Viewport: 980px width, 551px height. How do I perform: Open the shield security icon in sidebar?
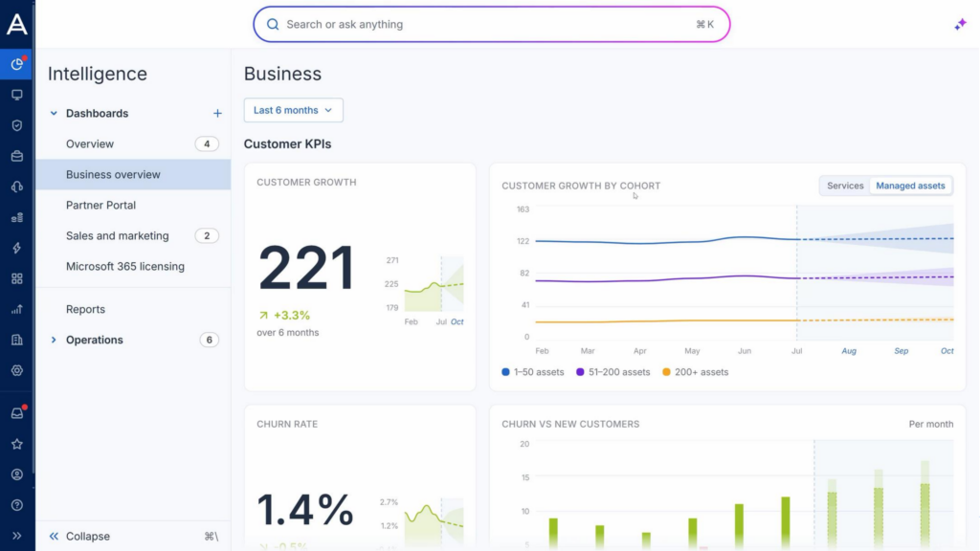pos(17,125)
